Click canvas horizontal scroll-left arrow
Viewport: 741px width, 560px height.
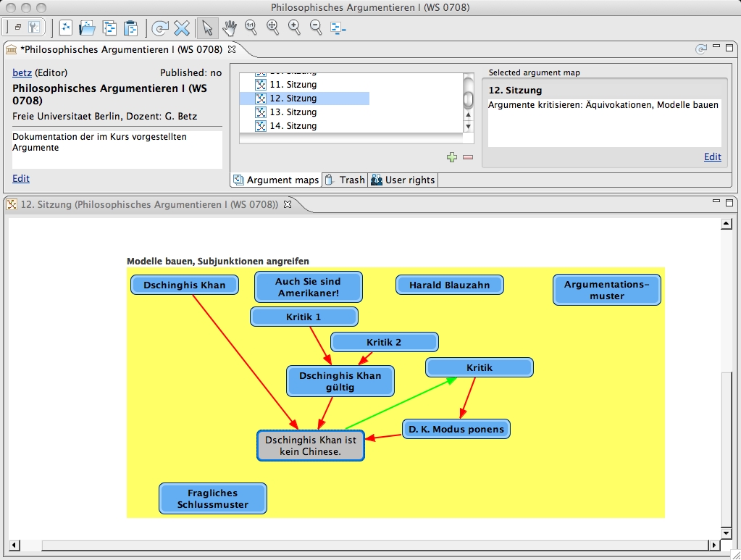click(x=14, y=546)
